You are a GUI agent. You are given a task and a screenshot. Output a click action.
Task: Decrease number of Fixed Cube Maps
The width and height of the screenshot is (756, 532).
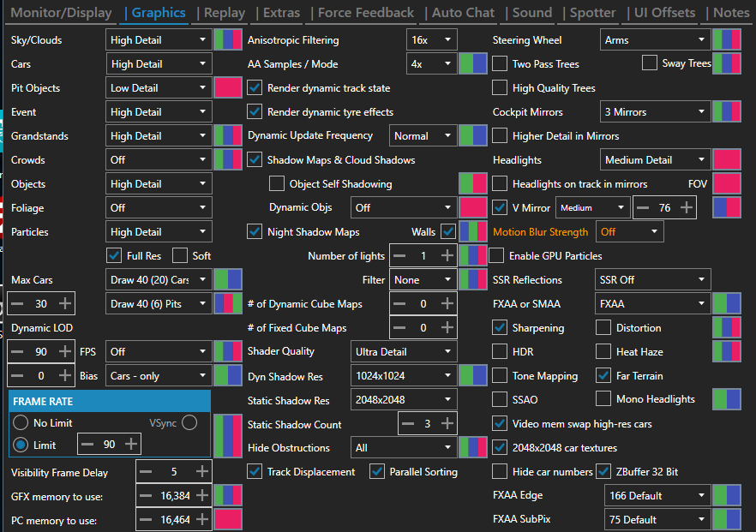pyautogui.click(x=399, y=327)
